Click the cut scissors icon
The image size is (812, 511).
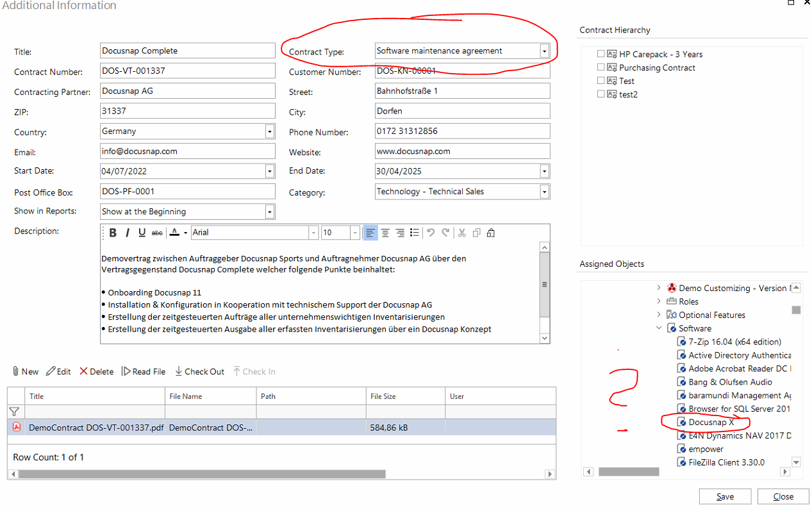[461, 233]
